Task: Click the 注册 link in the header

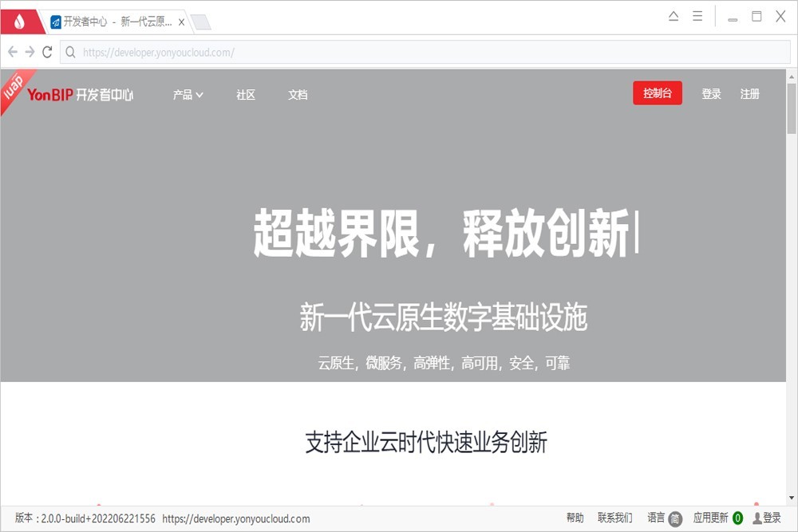Action: [x=750, y=93]
